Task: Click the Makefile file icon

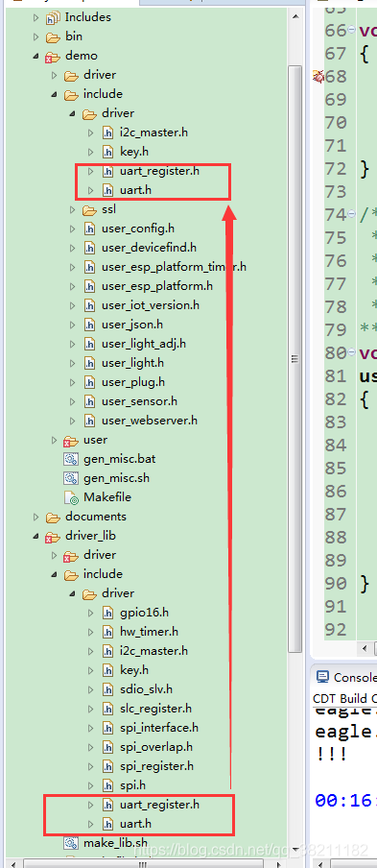Action: coord(71,497)
